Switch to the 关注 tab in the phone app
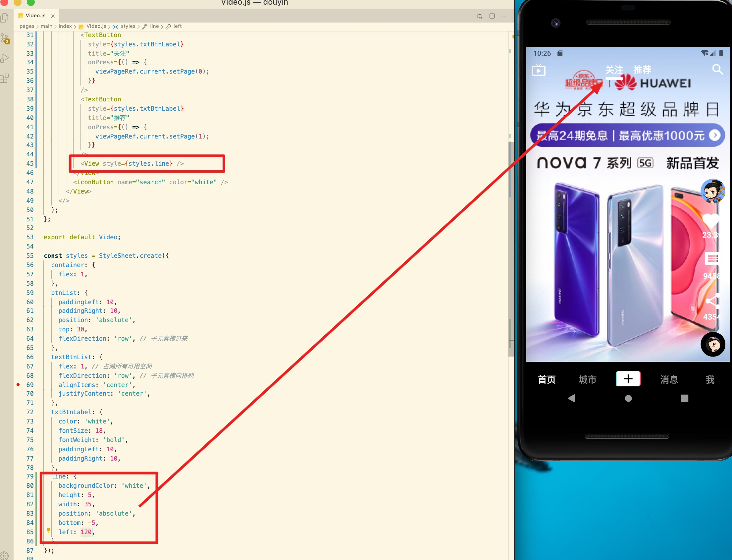 pos(614,70)
